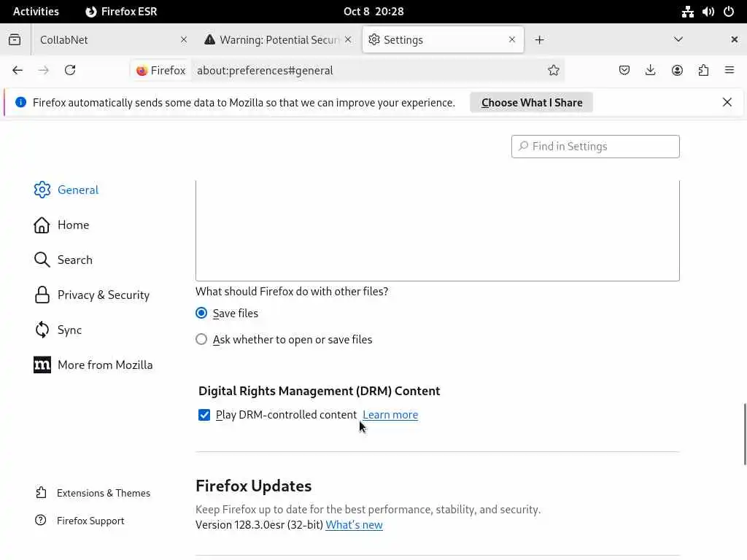Go back using the back arrow
The width and height of the screenshot is (747, 560).
tap(18, 70)
